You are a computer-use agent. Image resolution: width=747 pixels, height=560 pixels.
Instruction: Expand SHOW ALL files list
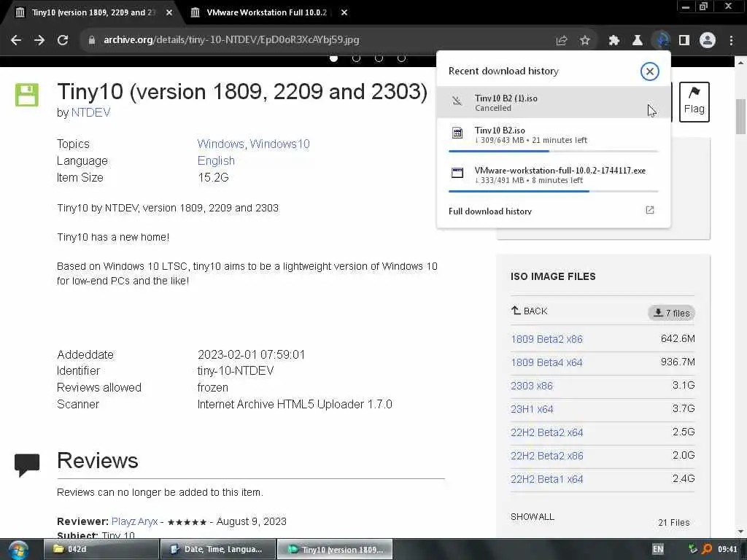coord(532,517)
